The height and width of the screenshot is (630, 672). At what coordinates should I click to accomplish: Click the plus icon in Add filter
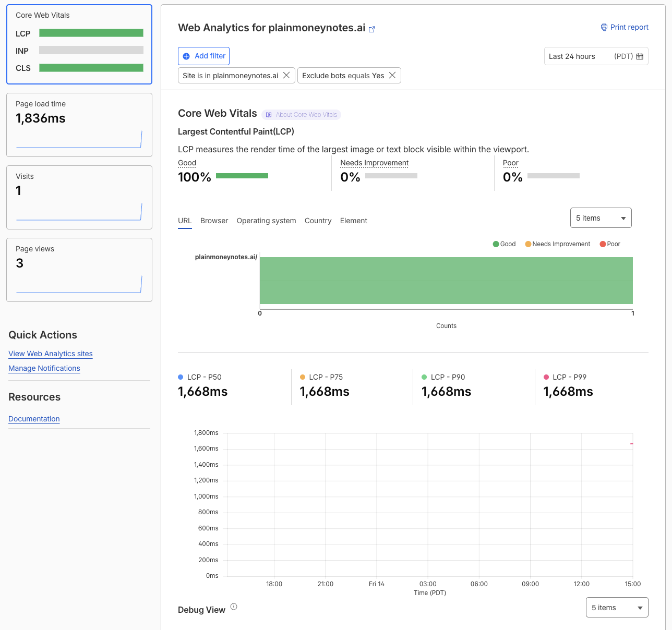coord(186,56)
